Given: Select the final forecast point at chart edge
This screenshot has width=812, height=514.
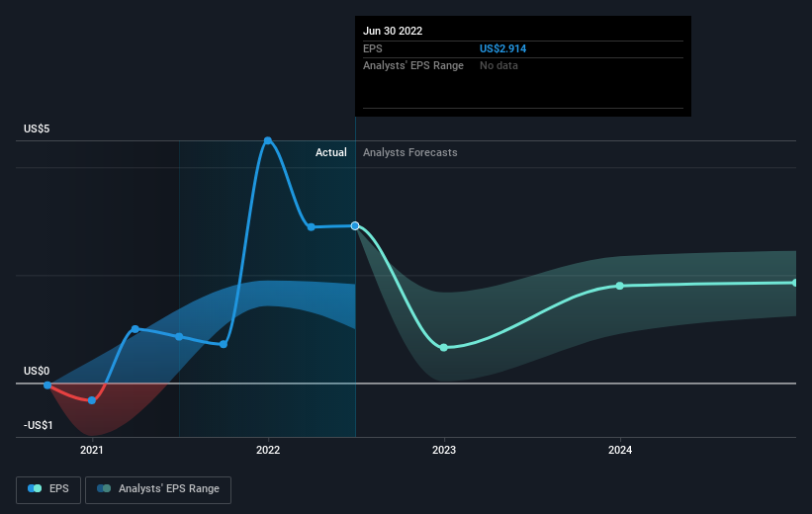Looking at the screenshot, I should 795,283.
